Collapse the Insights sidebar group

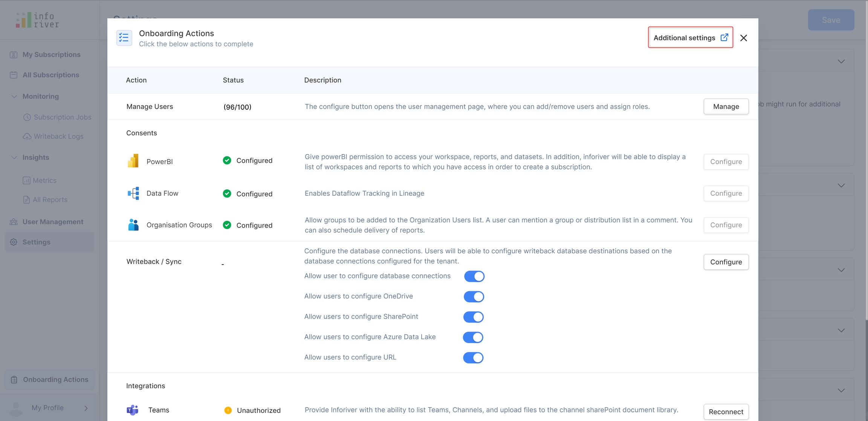click(x=14, y=158)
